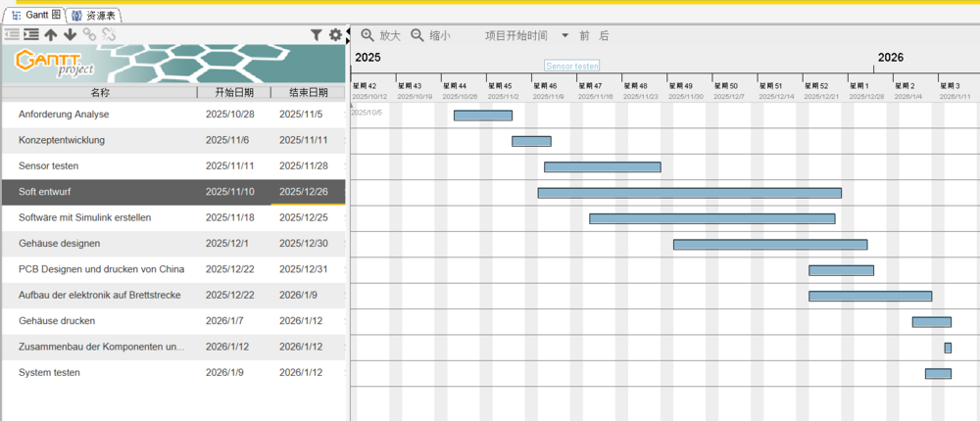Open table settings gear icon

coord(335,35)
